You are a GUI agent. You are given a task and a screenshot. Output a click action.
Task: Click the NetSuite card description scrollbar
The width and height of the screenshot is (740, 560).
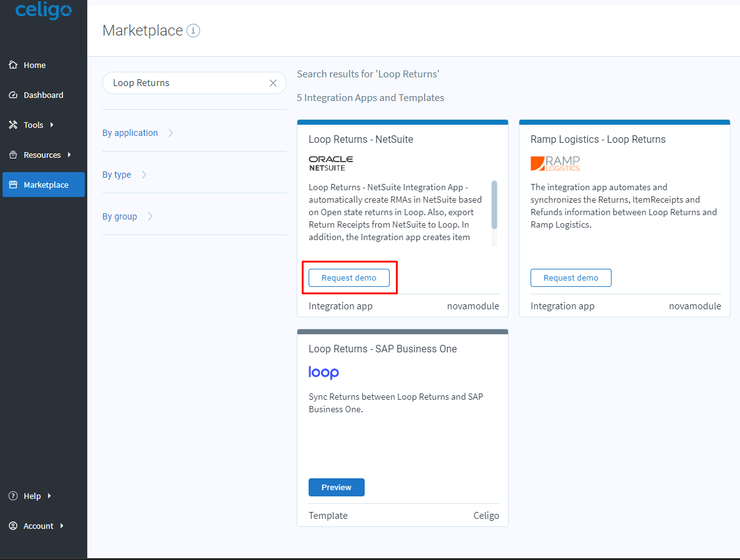494,205
